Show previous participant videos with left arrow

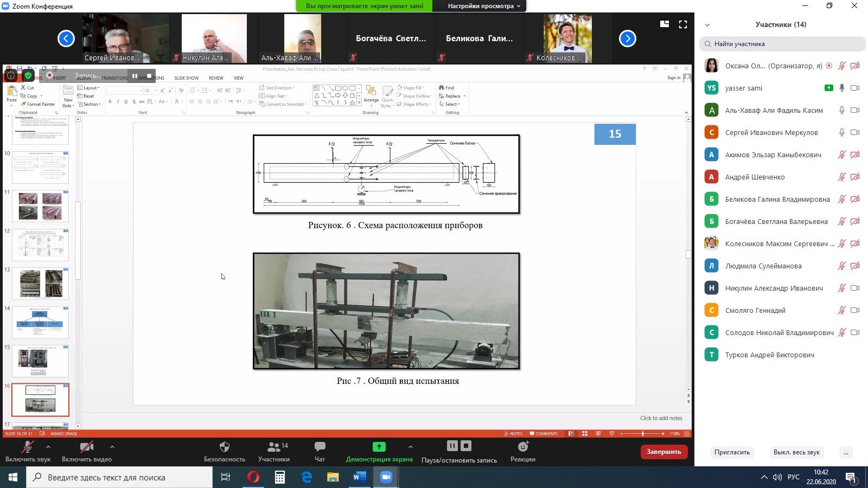(x=66, y=38)
